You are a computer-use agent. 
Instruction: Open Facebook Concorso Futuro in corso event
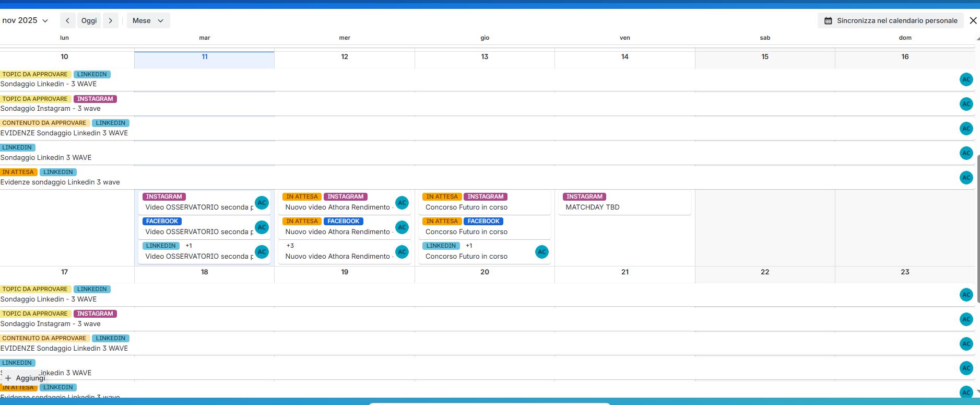tap(485, 227)
